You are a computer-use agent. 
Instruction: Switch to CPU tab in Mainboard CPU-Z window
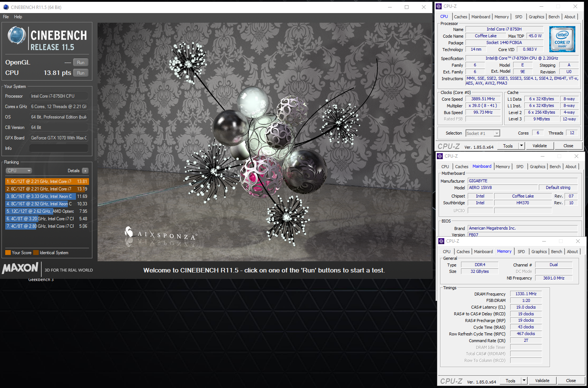[x=445, y=167]
